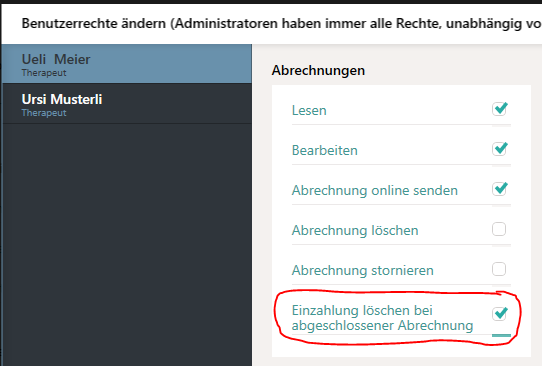Select user Ursi Musterli in the list
542x366 pixels.
tap(127, 103)
